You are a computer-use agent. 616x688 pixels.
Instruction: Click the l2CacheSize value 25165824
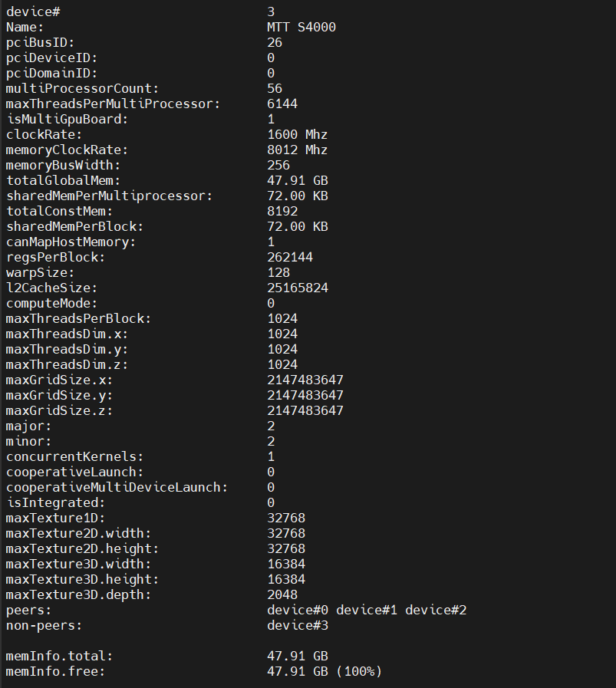(x=298, y=288)
